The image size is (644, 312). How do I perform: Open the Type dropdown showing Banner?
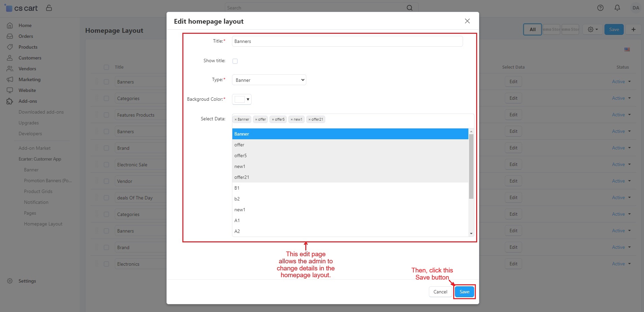click(x=269, y=80)
